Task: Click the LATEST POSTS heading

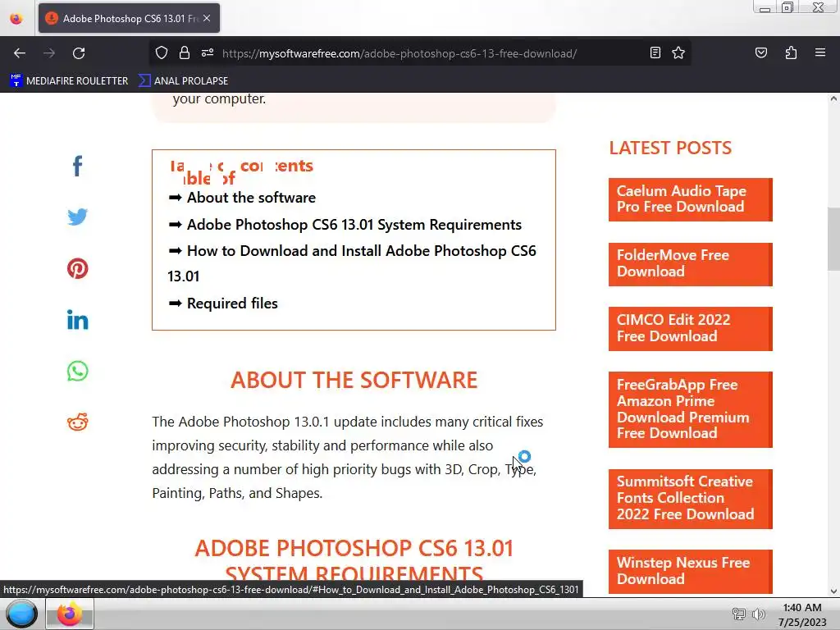Action: 670,148
